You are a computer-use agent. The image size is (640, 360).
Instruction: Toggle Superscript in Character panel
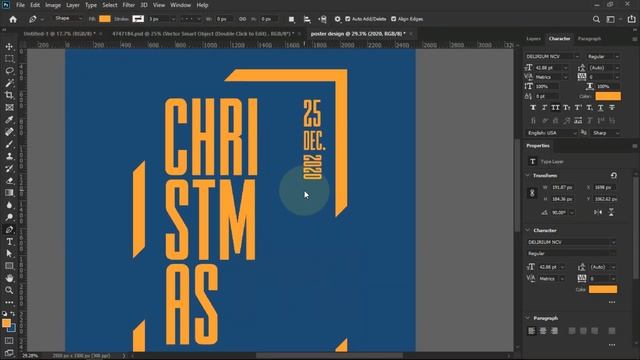pos(578,108)
